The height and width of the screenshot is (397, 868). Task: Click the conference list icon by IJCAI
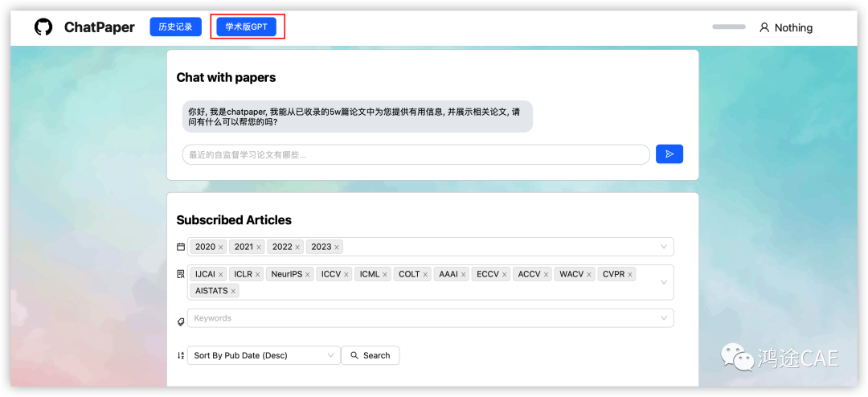tap(181, 274)
